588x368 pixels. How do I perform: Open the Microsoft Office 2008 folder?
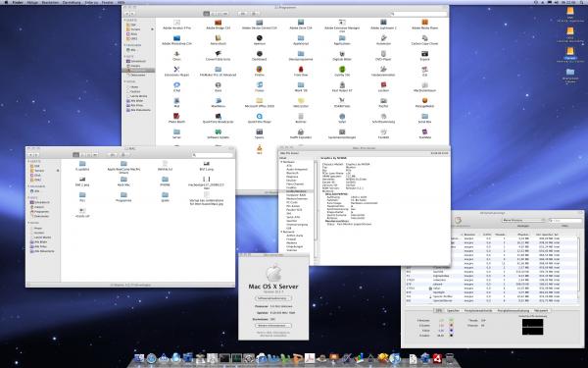click(259, 101)
